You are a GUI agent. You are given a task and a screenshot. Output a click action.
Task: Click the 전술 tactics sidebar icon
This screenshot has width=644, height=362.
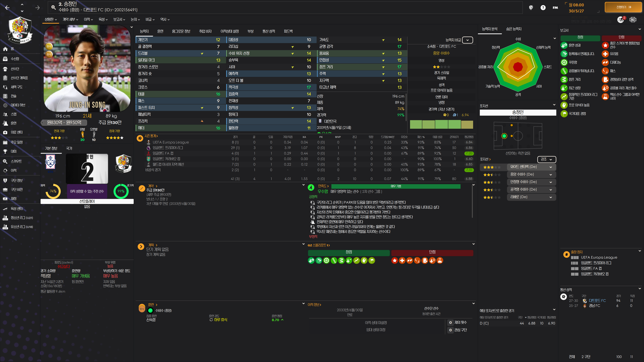click(x=5, y=96)
